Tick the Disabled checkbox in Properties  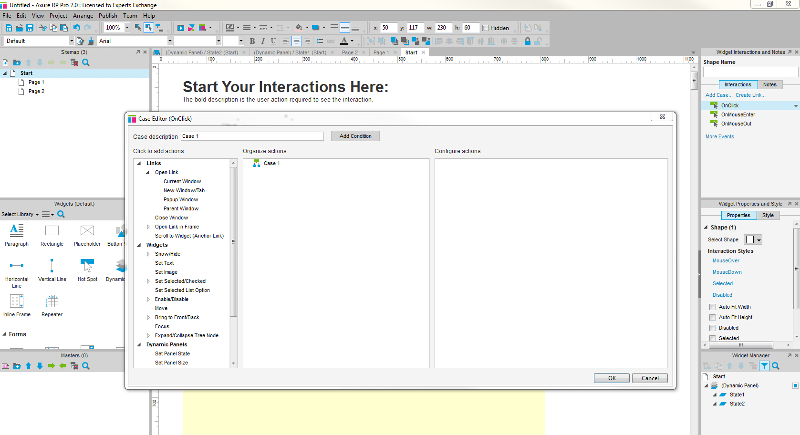point(712,328)
